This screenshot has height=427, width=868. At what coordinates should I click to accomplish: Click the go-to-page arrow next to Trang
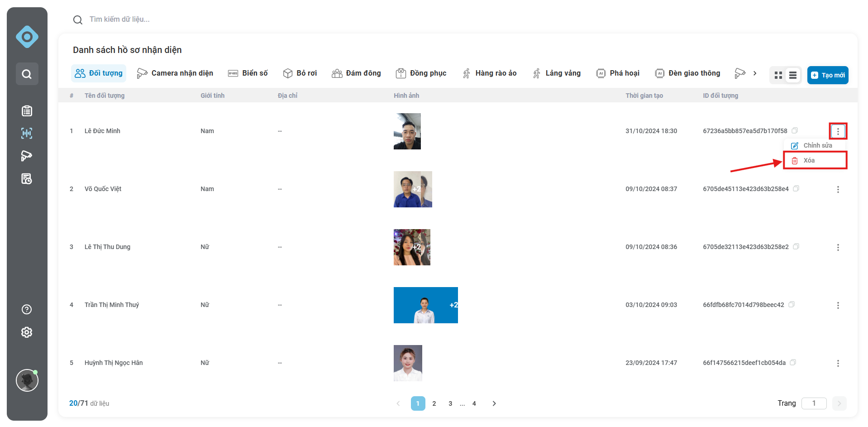[839, 403]
